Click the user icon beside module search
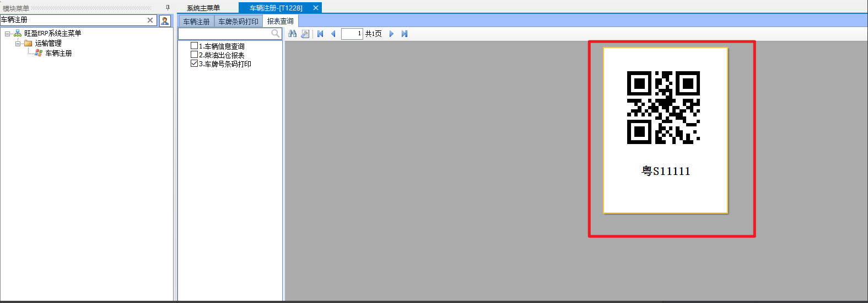This screenshot has width=868, height=303. coord(165,20)
